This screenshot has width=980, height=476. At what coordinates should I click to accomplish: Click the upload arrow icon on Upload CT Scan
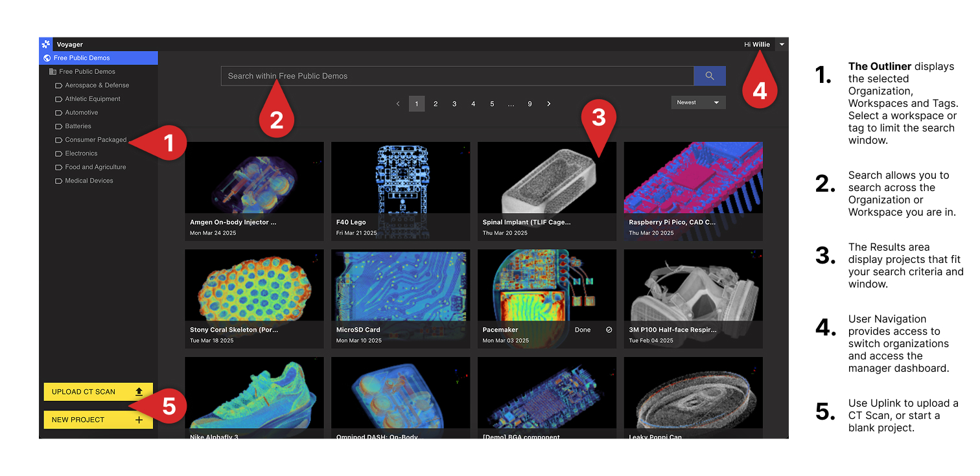pos(139,392)
